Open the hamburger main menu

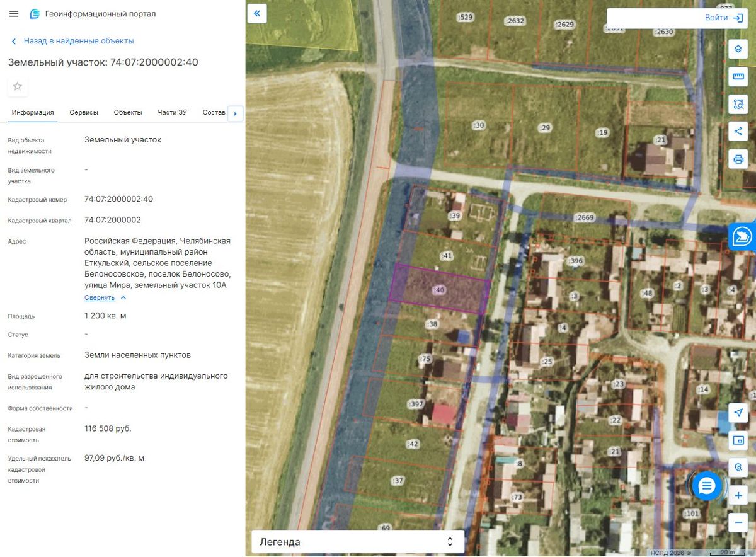pyautogui.click(x=14, y=14)
